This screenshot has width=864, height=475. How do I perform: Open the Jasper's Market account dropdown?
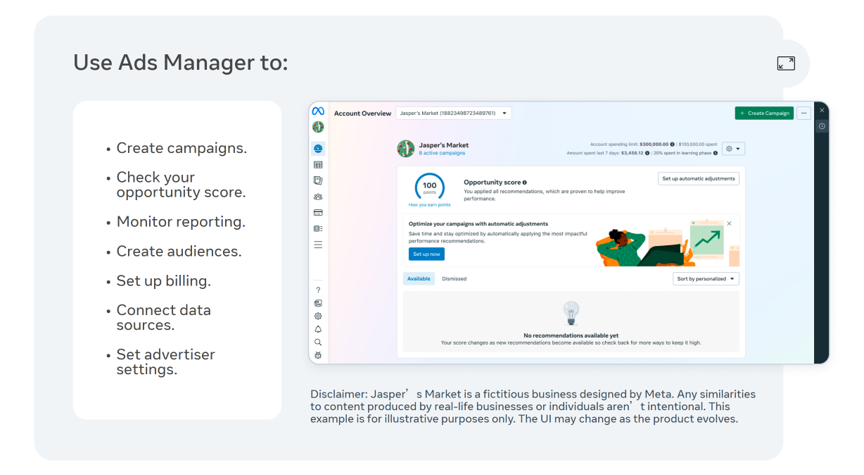coord(453,113)
